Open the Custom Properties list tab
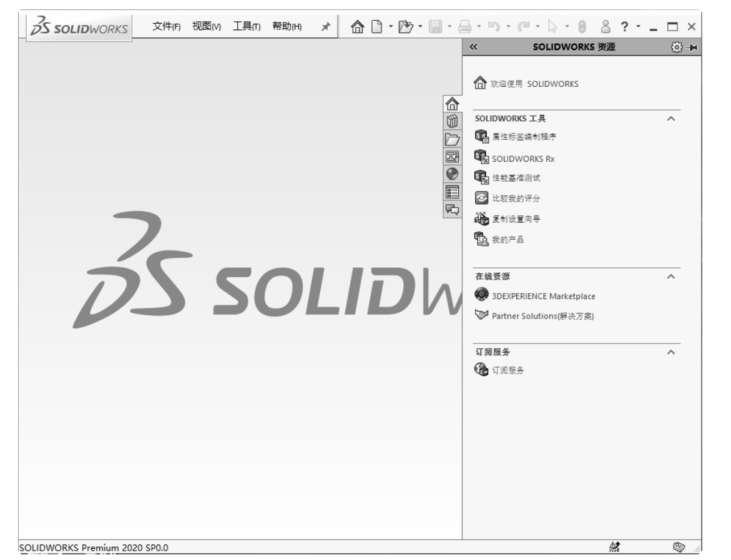 click(452, 192)
